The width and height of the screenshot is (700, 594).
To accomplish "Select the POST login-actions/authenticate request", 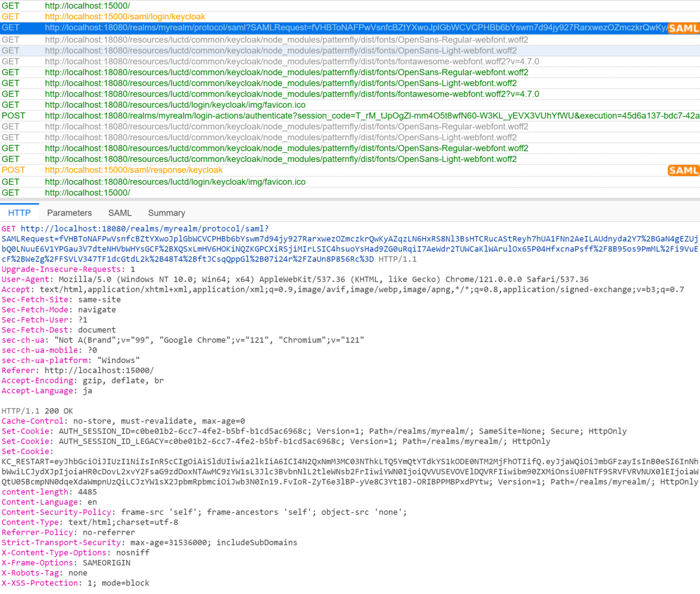I will (233, 115).
